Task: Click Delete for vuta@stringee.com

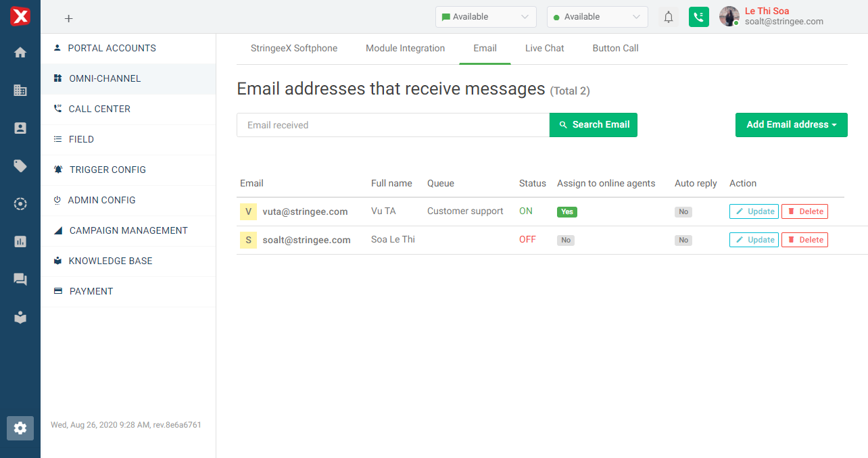Action: (x=804, y=211)
